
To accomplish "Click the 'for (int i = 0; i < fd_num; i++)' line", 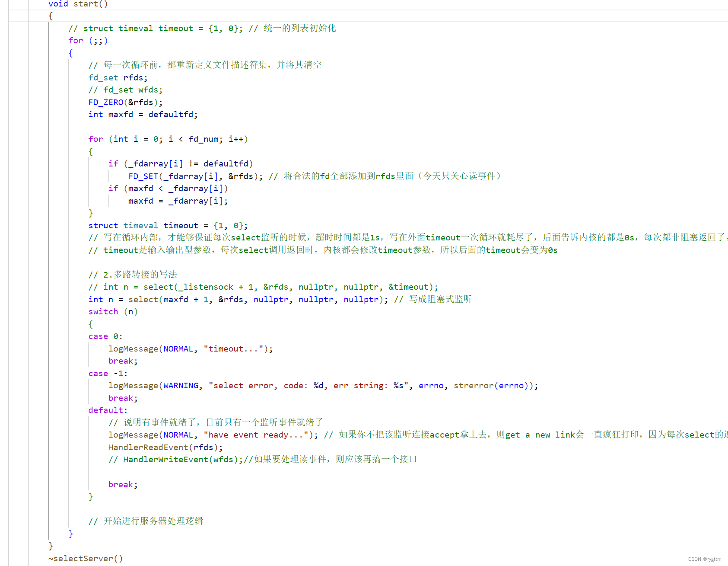I will (168, 139).
